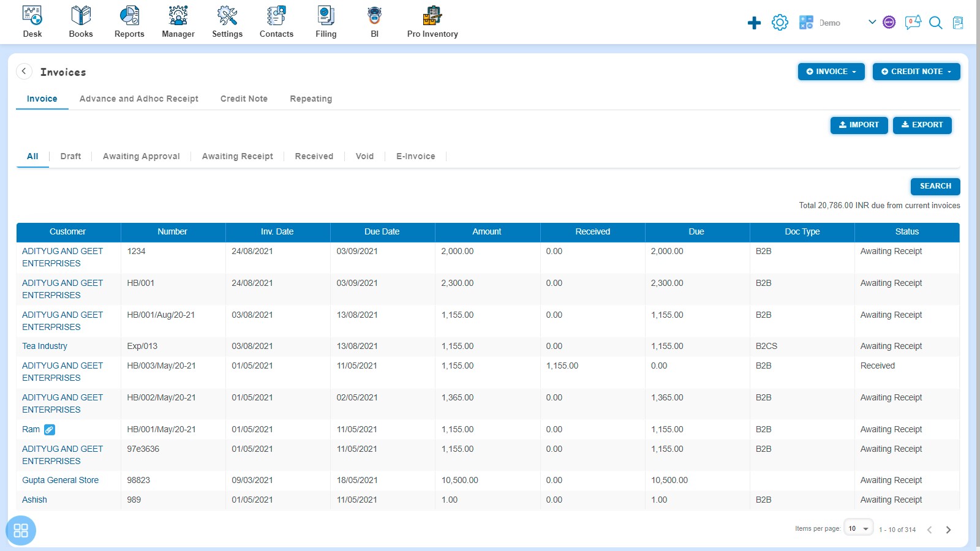Select the Received status filter
This screenshot has height=551, width=980.
314,156
